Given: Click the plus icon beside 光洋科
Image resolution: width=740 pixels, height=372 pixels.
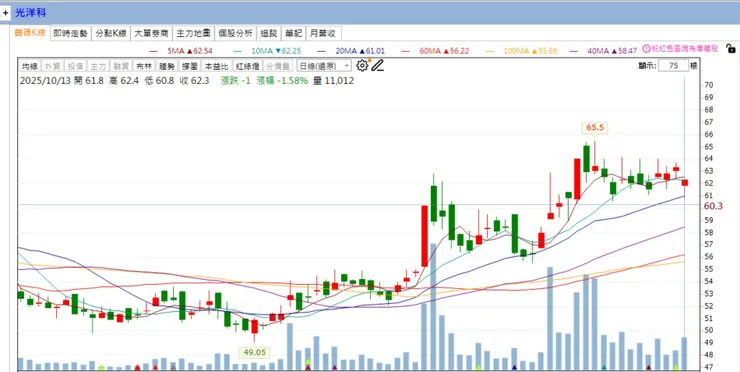Looking at the screenshot, I should point(5,13).
